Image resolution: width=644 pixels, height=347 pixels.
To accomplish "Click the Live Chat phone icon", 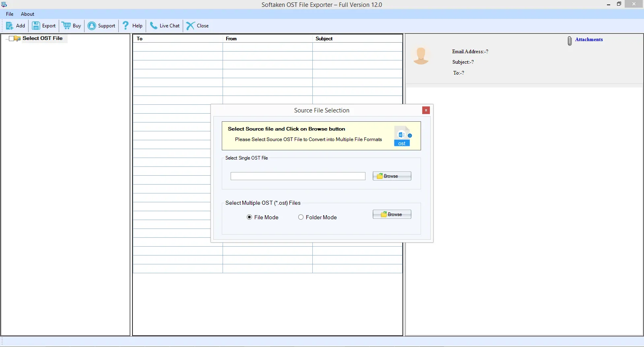I will tap(153, 26).
